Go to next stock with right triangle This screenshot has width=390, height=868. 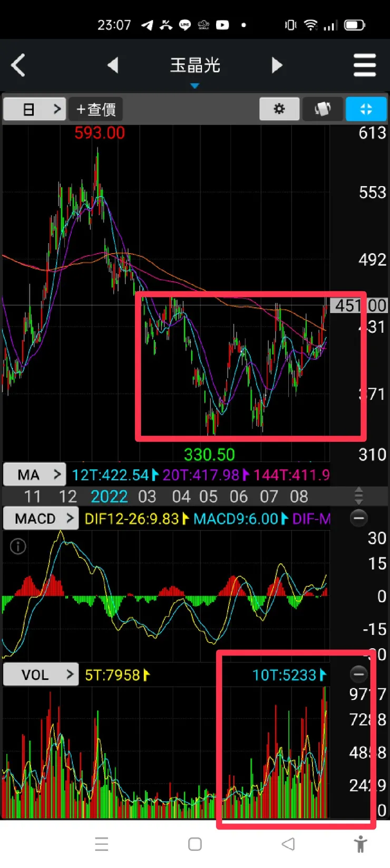pyautogui.click(x=277, y=65)
